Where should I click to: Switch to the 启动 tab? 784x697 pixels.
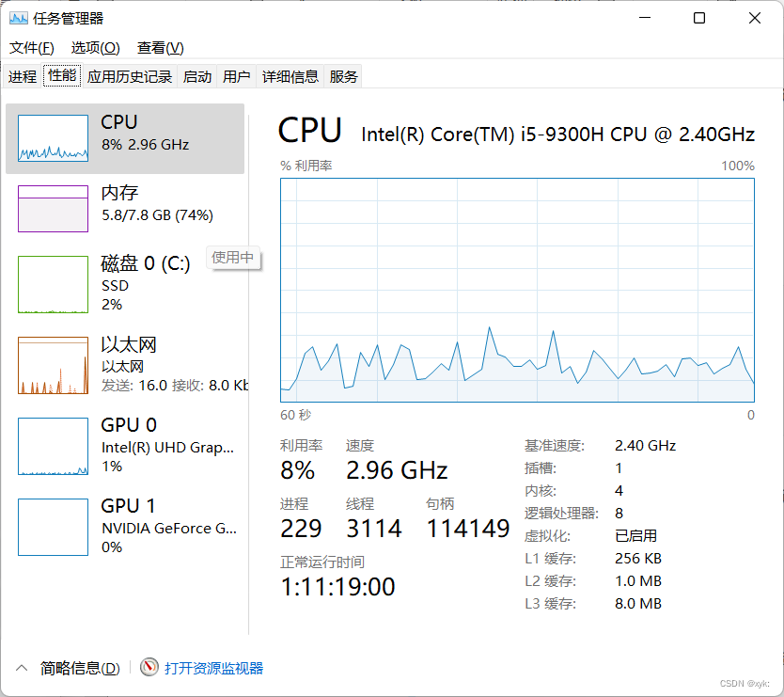click(x=197, y=76)
